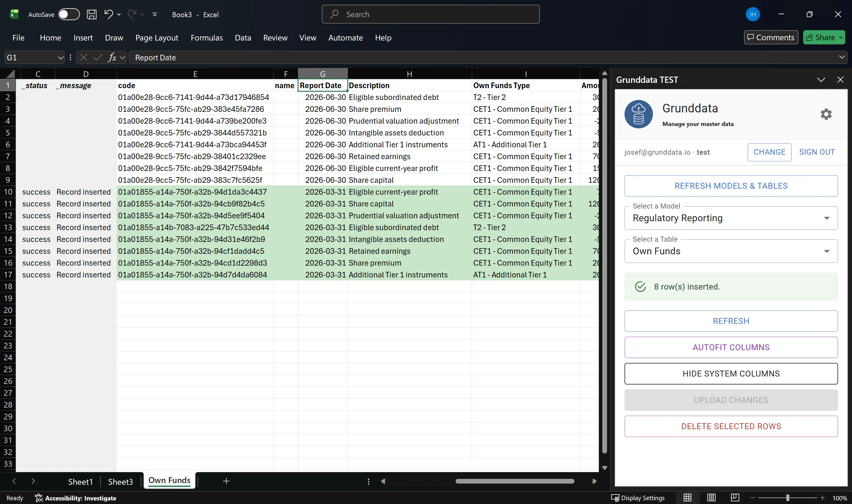Open the Name Box dropdown arrow

(60, 57)
